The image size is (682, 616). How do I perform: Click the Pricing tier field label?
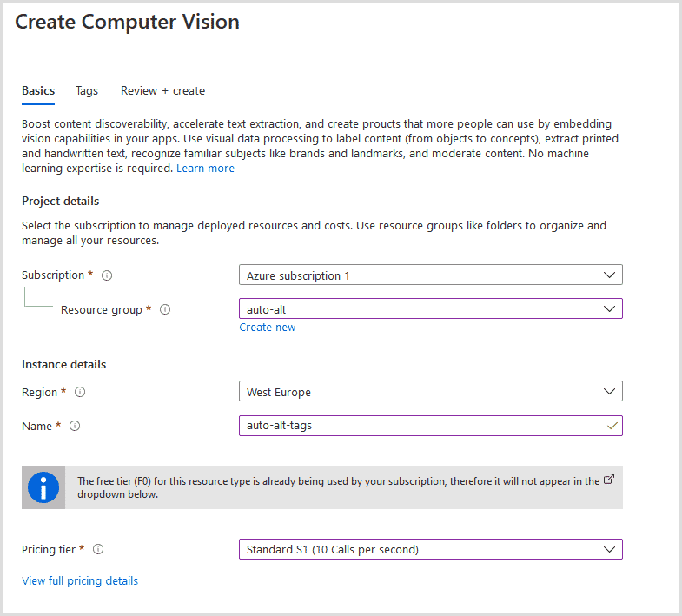pos(49,550)
